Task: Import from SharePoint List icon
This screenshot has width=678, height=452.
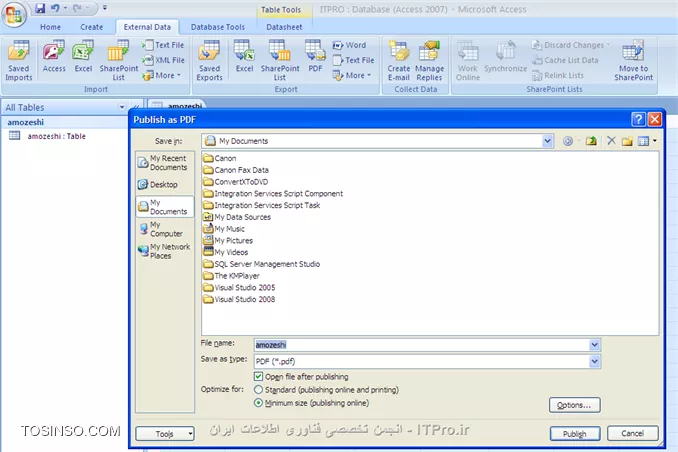Action: pyautogui.click(x=118, y=60)
